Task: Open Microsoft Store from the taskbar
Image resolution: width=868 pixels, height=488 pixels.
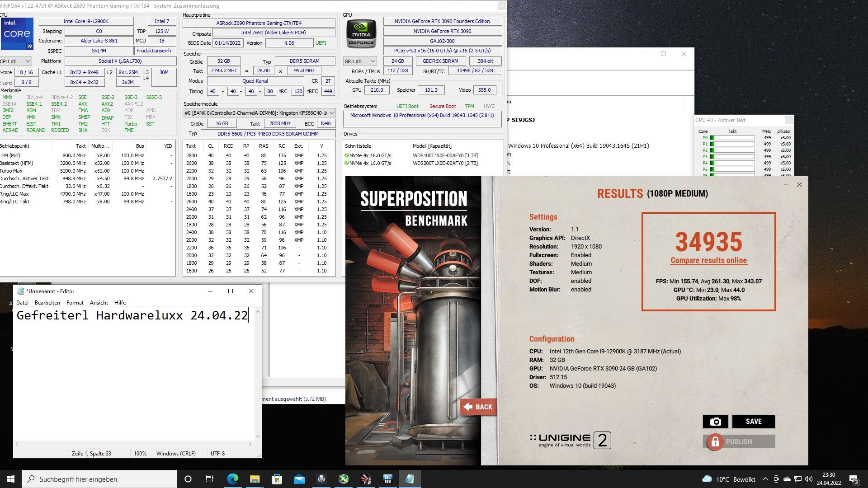Action: click(x=277, y=479)
